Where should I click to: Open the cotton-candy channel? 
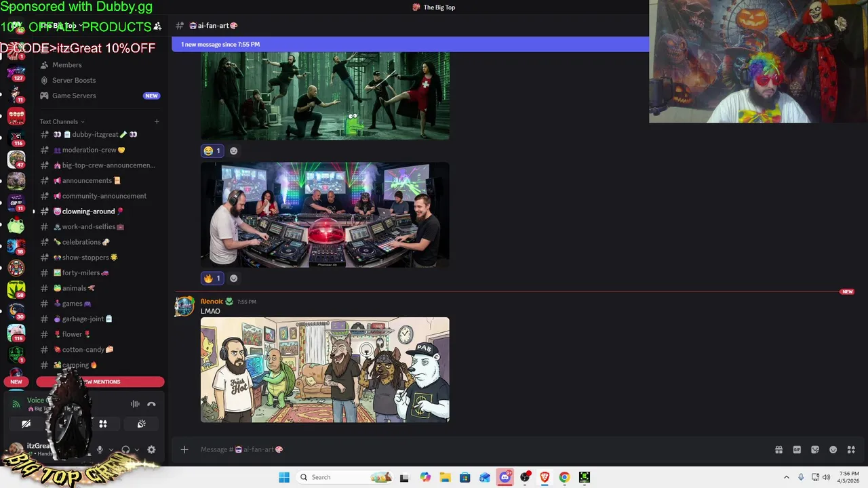coord(100,350)
